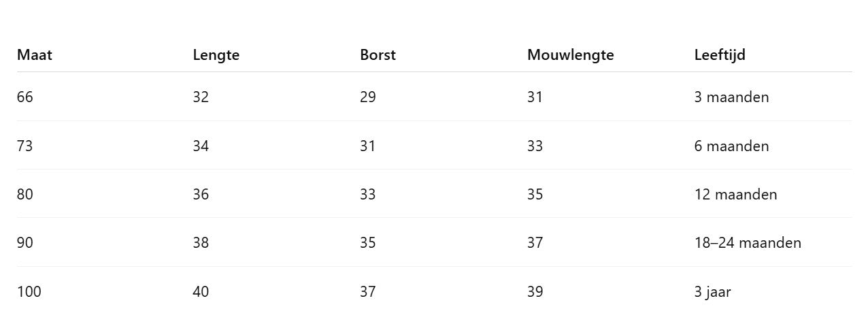Click the '6 maanden' age cell

point(731,146)
